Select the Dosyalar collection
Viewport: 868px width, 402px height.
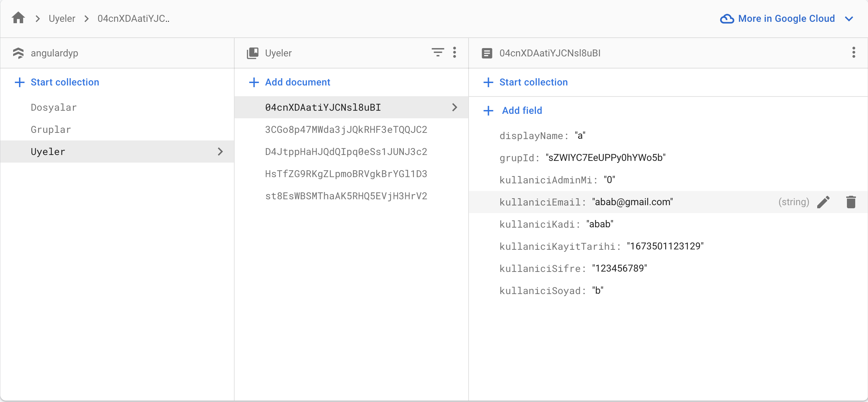coord(54,107)
